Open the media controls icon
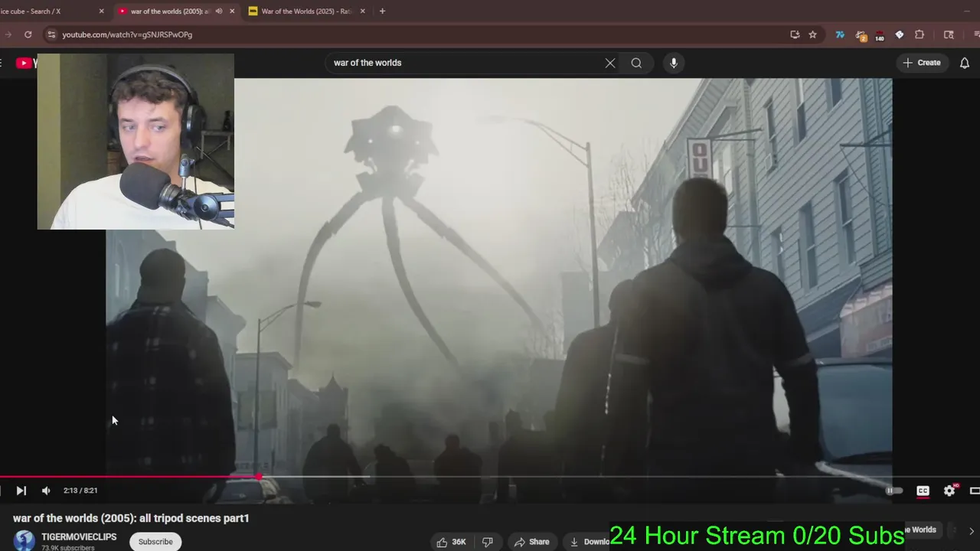 click(976, 34)
